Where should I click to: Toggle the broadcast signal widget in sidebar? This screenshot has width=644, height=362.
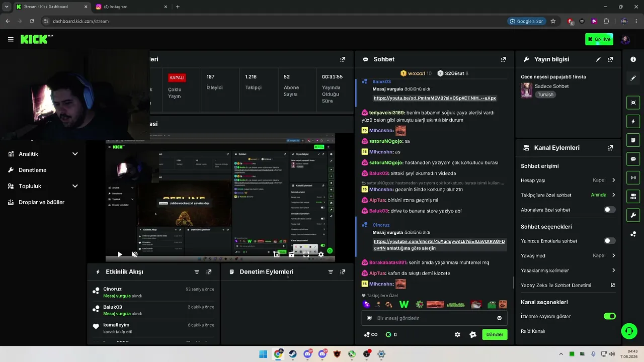click(x=633, y=177)
